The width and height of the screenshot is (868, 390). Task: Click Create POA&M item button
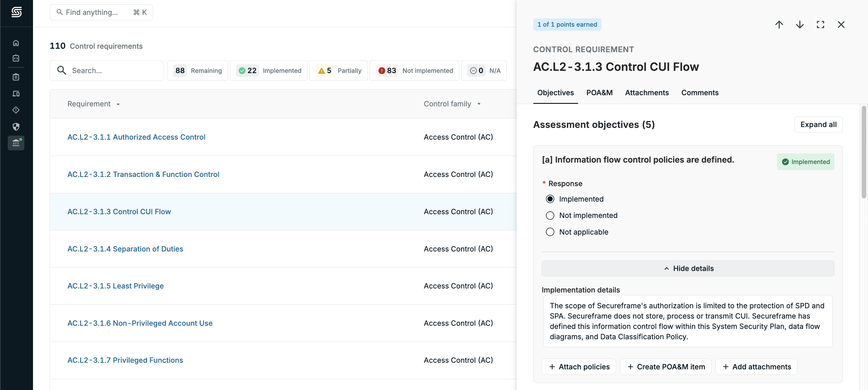click(x=665, y=367)
